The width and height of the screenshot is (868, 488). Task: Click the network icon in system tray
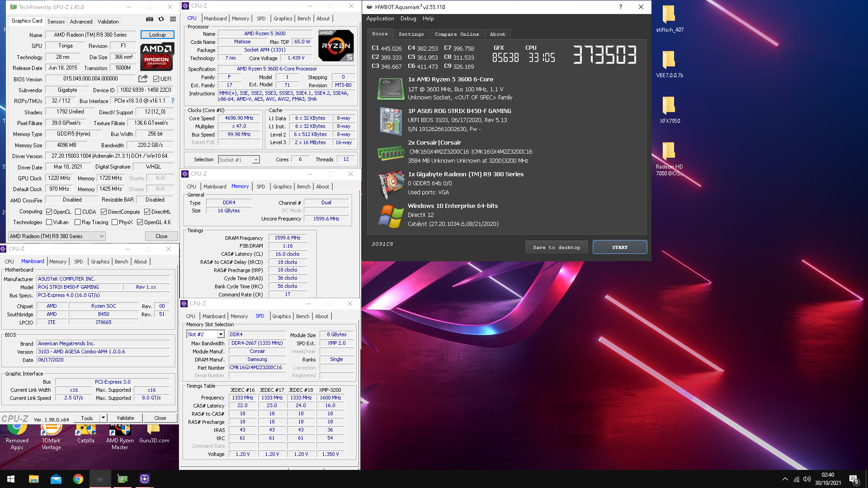point(796,479)
